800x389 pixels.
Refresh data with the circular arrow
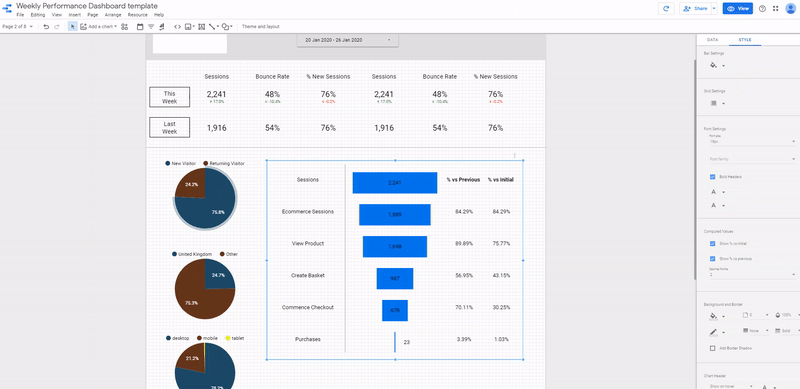[x=666, y=9]
